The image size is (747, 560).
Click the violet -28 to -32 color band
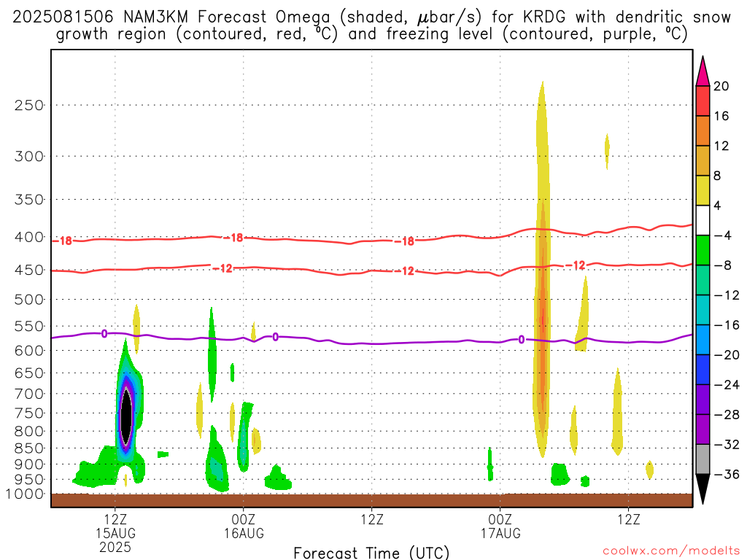pyautogui.click(x=703, y=429)
